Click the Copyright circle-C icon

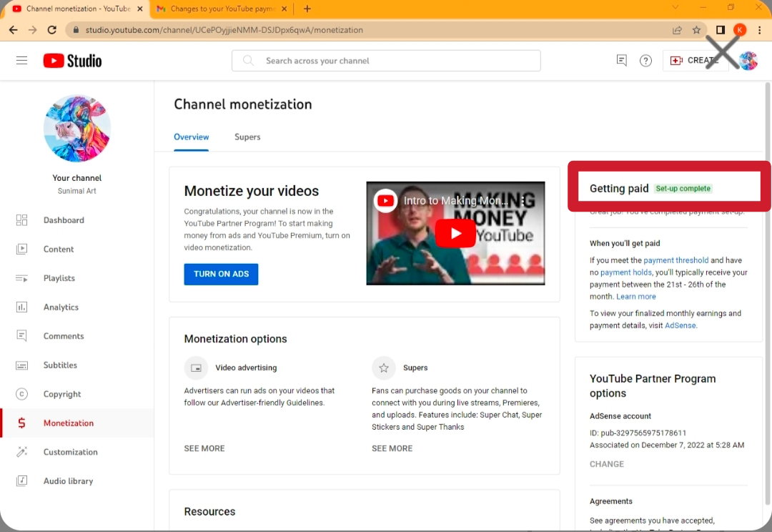tap(21, 394)
